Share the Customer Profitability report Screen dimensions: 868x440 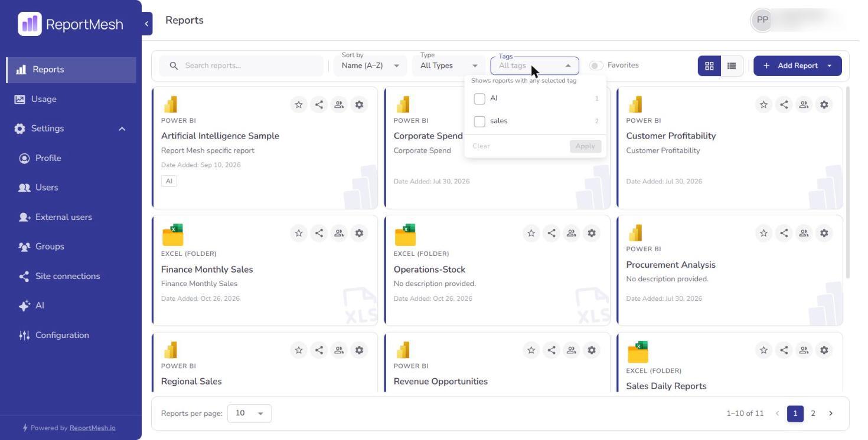(x=784, y=105)
